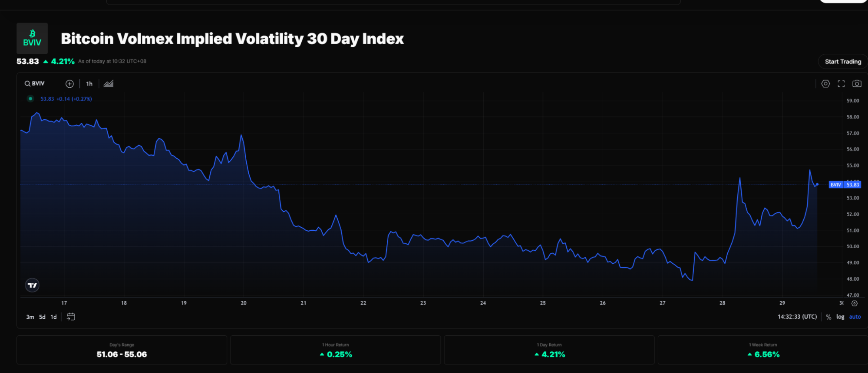Select the 5d date range
This screenshot has width=868, height=373.
(42, 317)
